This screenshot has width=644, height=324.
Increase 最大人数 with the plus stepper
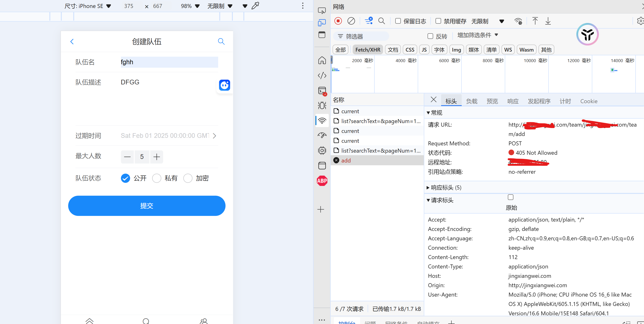tap(157, 157)
